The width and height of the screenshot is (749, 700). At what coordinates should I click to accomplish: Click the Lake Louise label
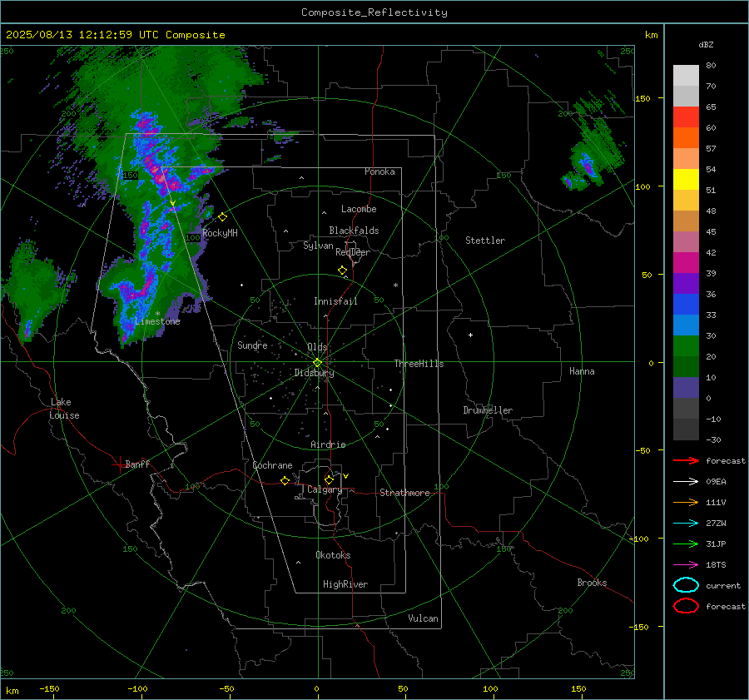click(64, 409)
